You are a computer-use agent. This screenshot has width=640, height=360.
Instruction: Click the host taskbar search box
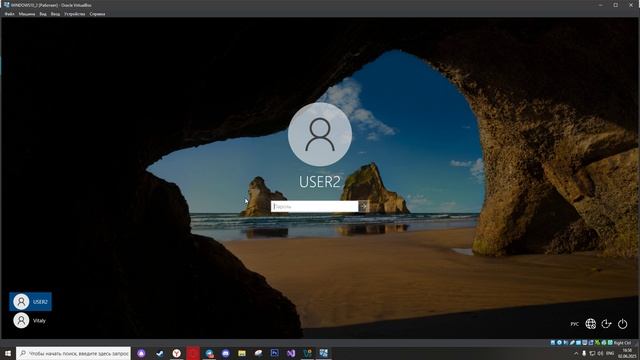(73, 353)
